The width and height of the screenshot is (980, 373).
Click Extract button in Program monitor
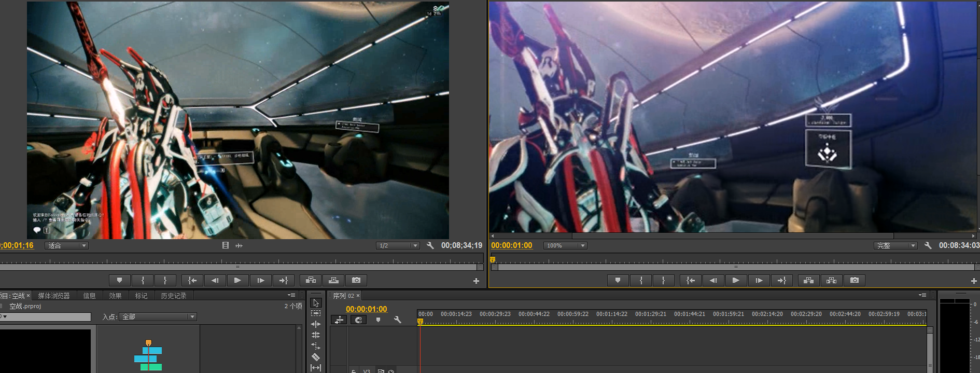tap(832, 280)
